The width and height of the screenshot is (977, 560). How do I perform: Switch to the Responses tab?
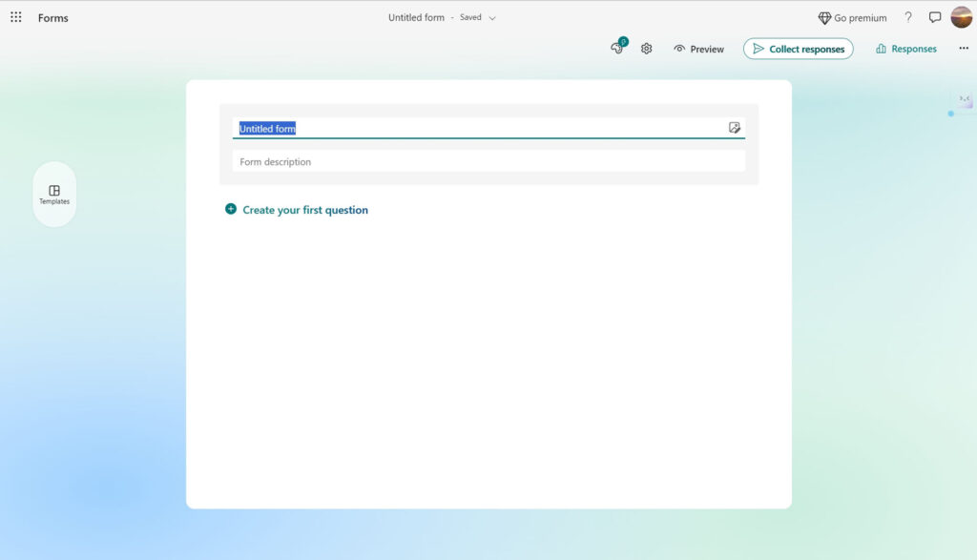click(x=905, y=49)
